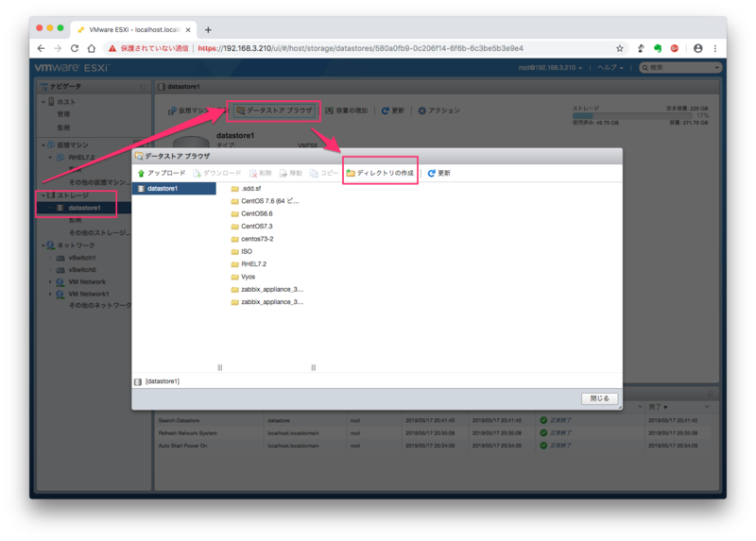Open the ヘルプ help dropdown
Image resolution: width=756 pixels, height=541 pixels.
(610, 67)
